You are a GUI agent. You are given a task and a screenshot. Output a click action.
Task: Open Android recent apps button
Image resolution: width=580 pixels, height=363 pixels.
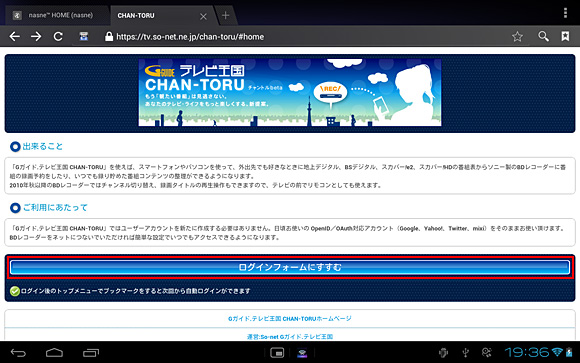[x=91, y=353]
